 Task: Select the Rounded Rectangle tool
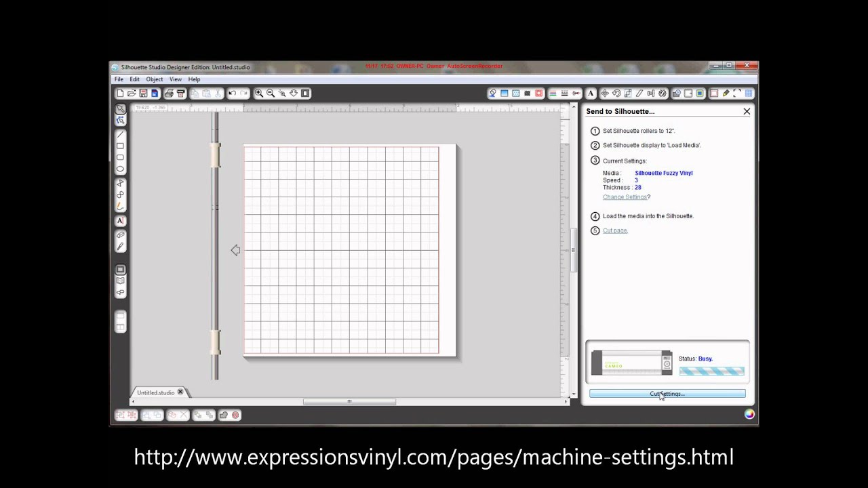(x=120, y=157)
